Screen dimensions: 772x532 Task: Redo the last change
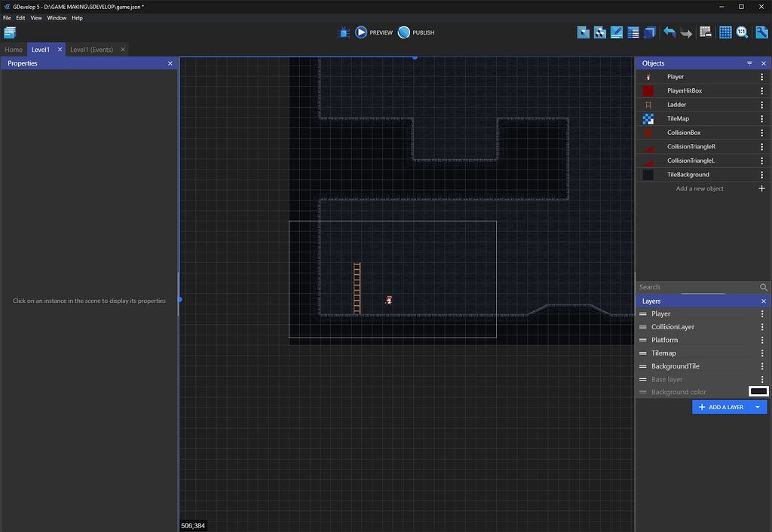(686, 32)
